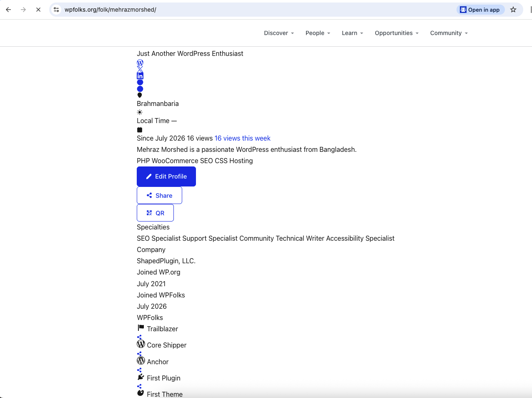Open the X (Twitter) social icon
The image size is (532, 398).
click(x=140, y=69)
